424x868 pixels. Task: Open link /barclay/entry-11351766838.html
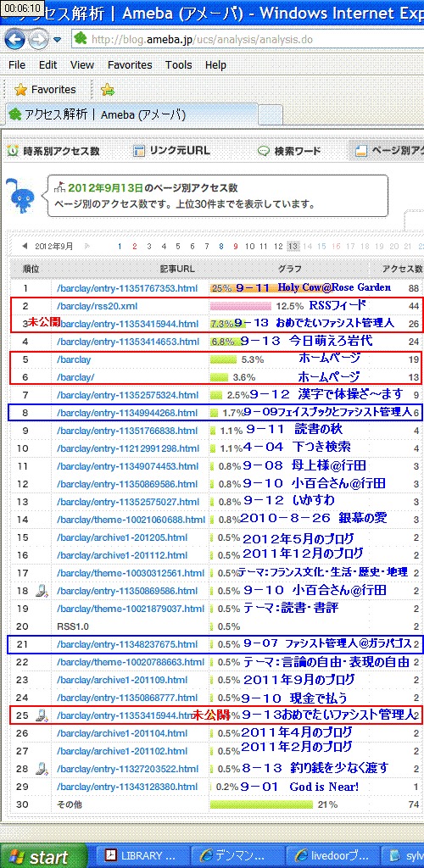(127, 430)
